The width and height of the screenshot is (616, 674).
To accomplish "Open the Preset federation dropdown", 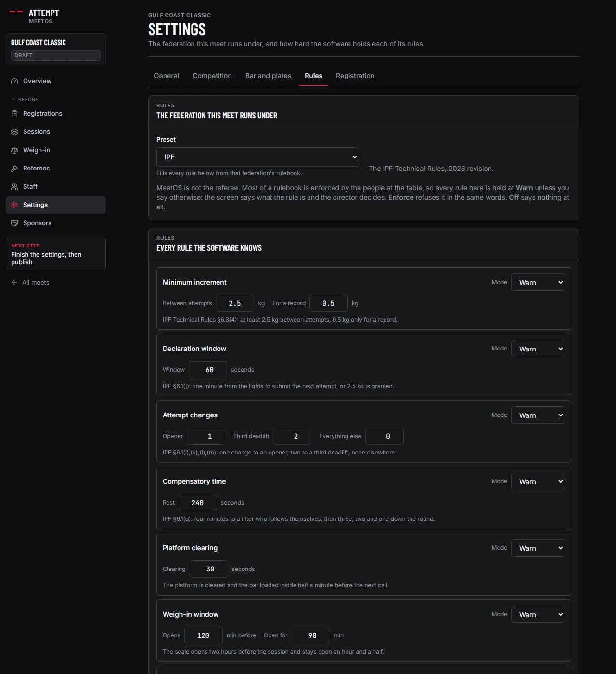I will coord(257,157).
